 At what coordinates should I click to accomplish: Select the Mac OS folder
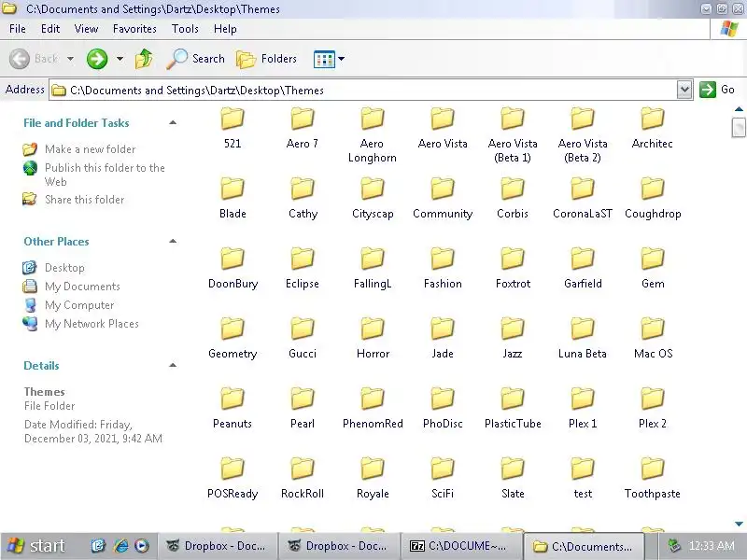[x=653, y=339]
